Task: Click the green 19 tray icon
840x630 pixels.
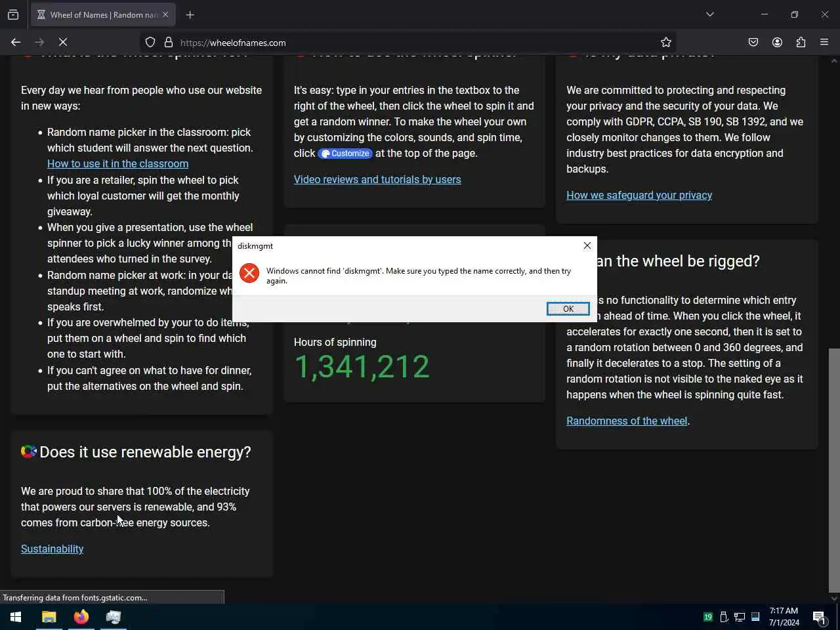Action: coord(708,617)
